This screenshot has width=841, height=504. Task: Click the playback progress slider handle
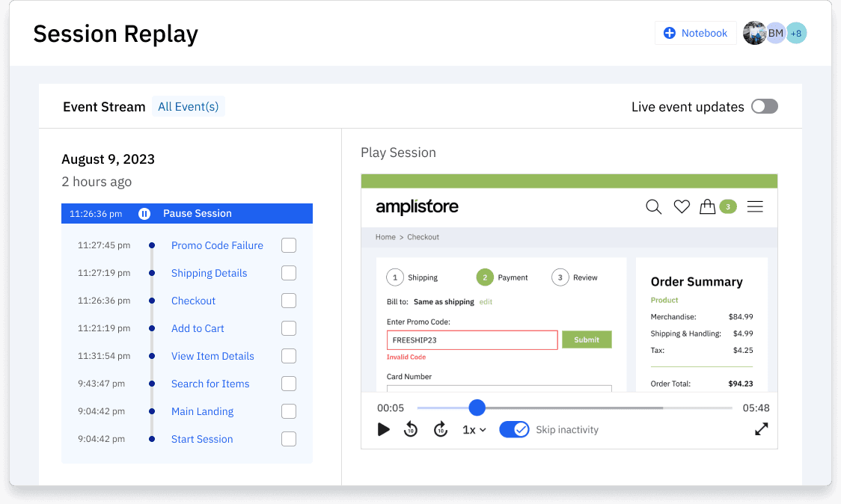tap(477, 408)
